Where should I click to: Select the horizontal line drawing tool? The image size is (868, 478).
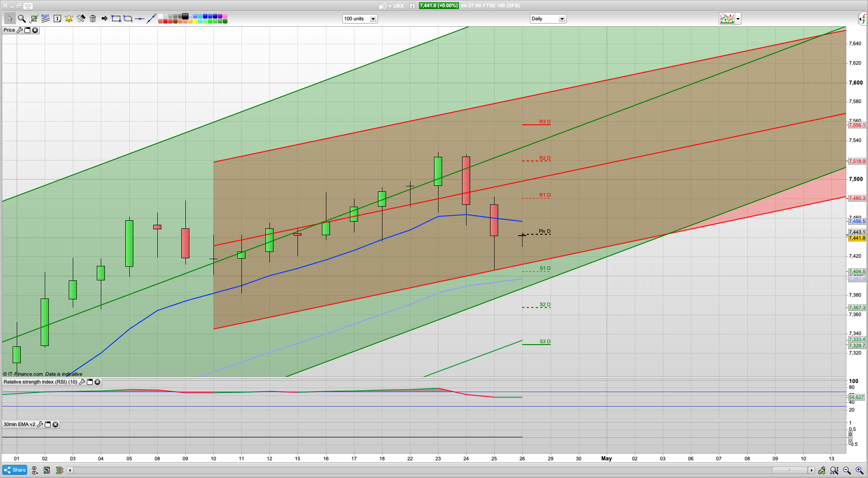point(140,19)
